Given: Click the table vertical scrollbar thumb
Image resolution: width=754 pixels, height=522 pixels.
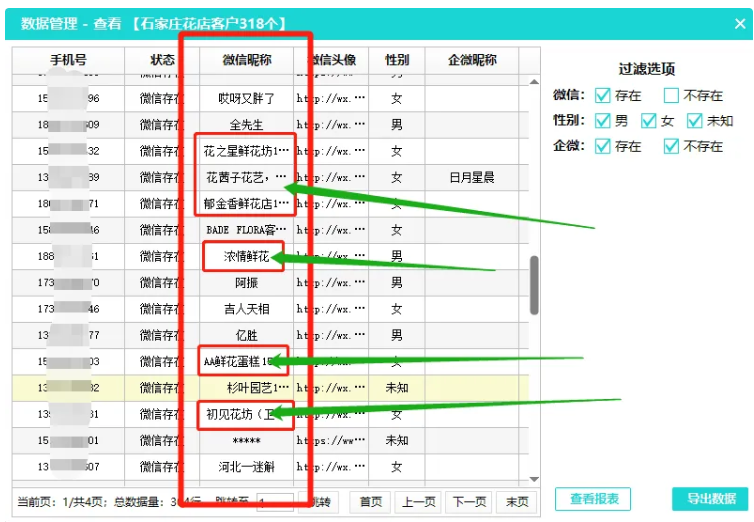Looking at the screenshot, I should pos(534,285).
